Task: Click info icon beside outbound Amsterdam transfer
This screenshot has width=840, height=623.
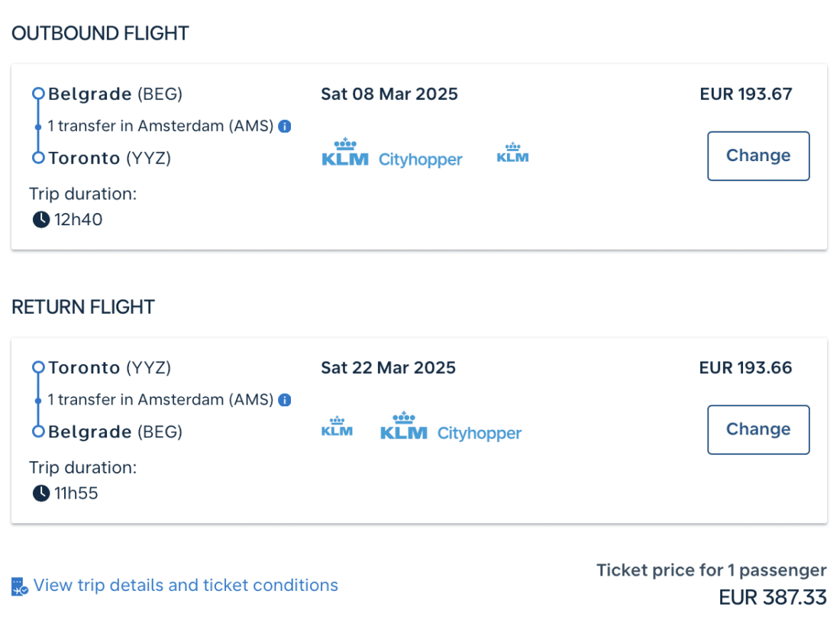Action: (285, 126)
